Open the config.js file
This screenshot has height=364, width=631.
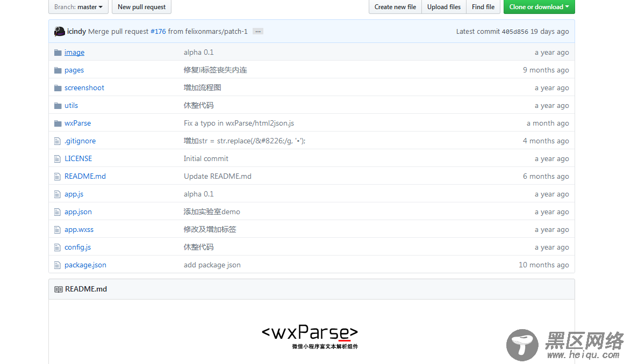(78, 247)
